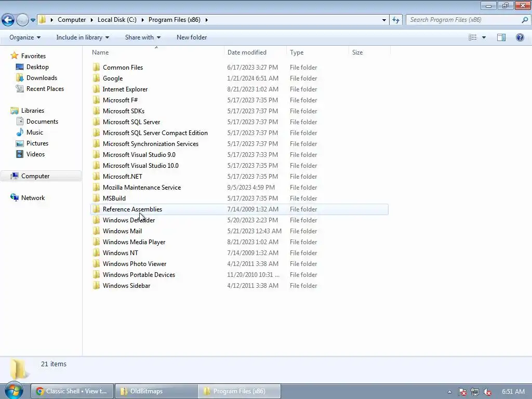532x399 pixels.
Task: Select the Microsoft.NET folder
Action: coord(122,177)
